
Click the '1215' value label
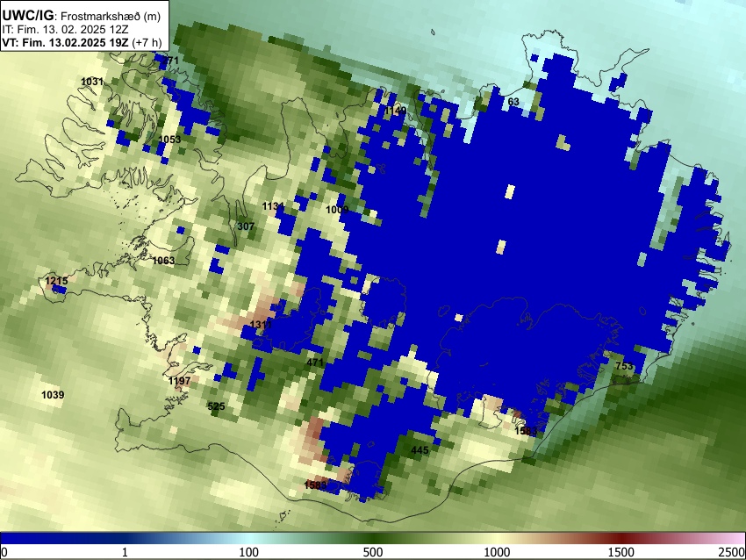[57, 281]
